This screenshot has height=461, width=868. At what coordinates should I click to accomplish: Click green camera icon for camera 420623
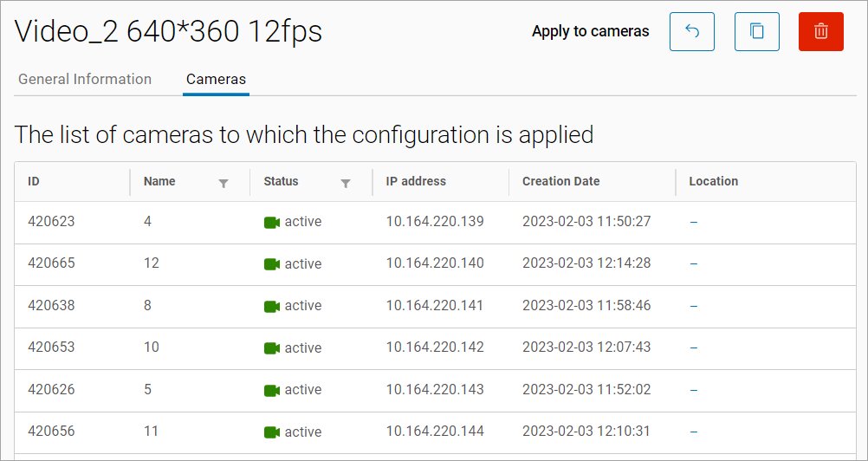[272, 223]
